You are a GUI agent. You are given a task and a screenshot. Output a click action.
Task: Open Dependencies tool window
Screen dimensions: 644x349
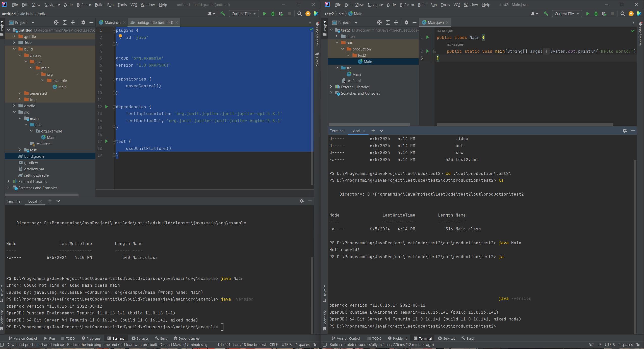(187, 338)
